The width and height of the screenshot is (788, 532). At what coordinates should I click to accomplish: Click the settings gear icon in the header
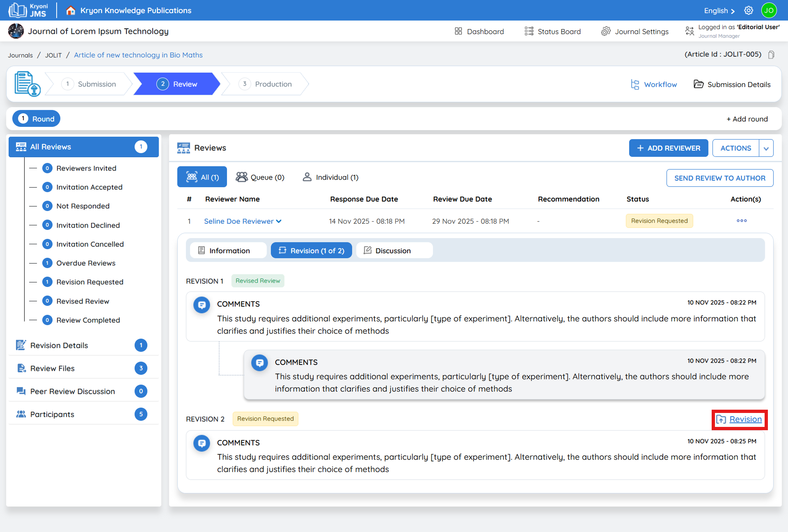(749, 11)
